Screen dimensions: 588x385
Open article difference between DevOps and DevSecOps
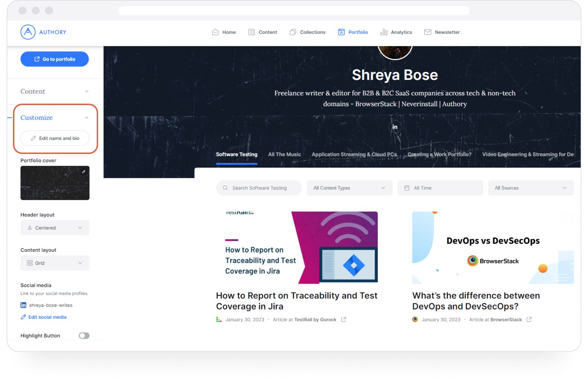[x=476, y=301]
